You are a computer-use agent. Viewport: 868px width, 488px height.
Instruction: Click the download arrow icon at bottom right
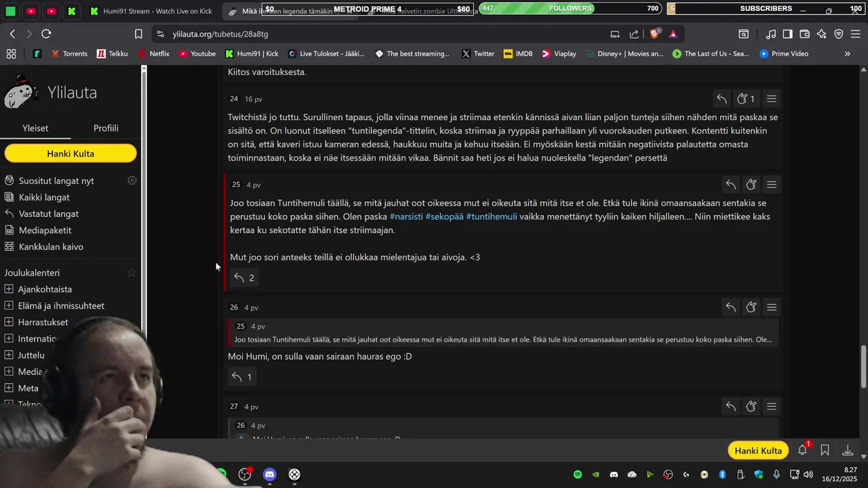[848, 450]
